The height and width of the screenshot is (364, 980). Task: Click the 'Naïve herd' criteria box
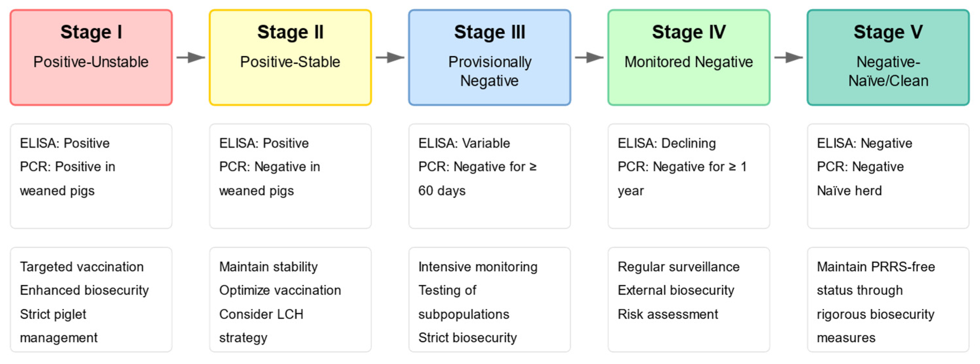point(888,176)
